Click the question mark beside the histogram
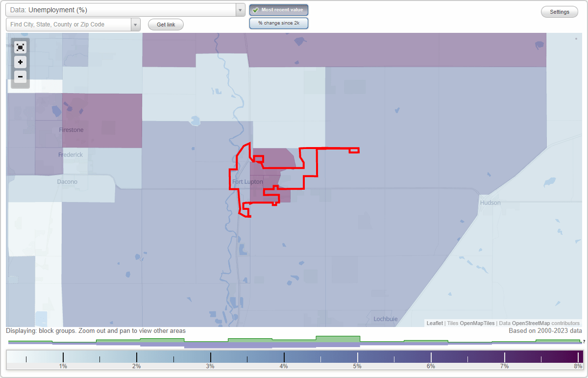The image size is (588, 378). (x=584, y=342)
